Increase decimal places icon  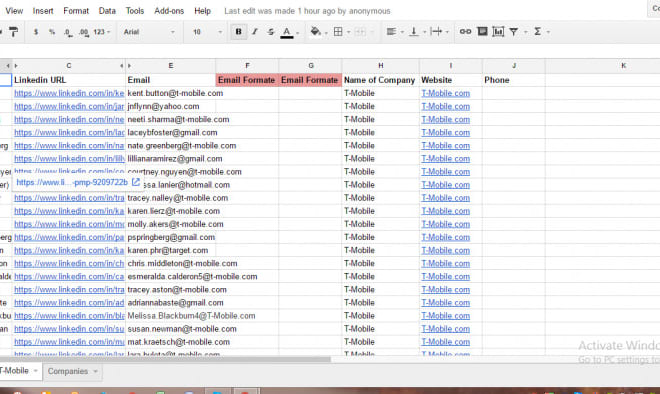(84, 32)
